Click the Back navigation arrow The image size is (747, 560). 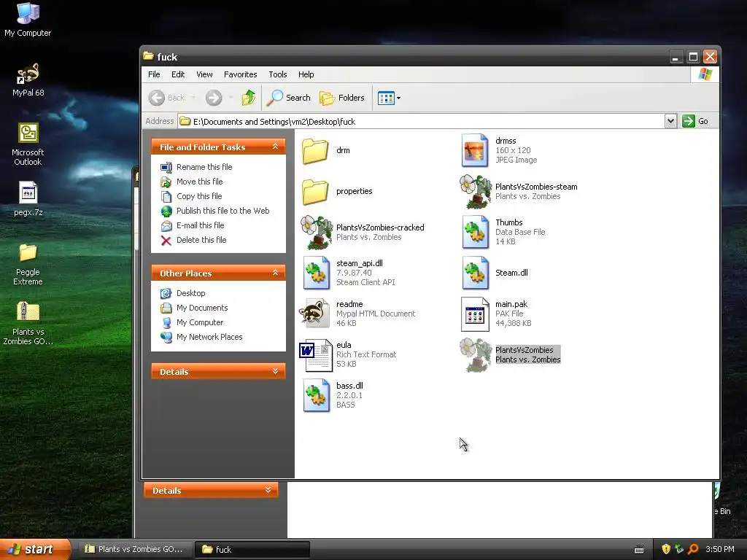157,98
